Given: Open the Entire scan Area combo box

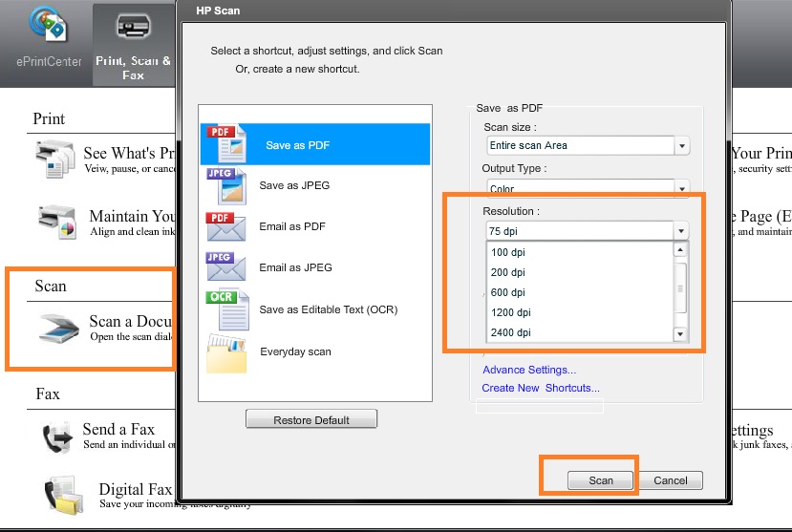Looking at the screenshot, I should point(588,145).
